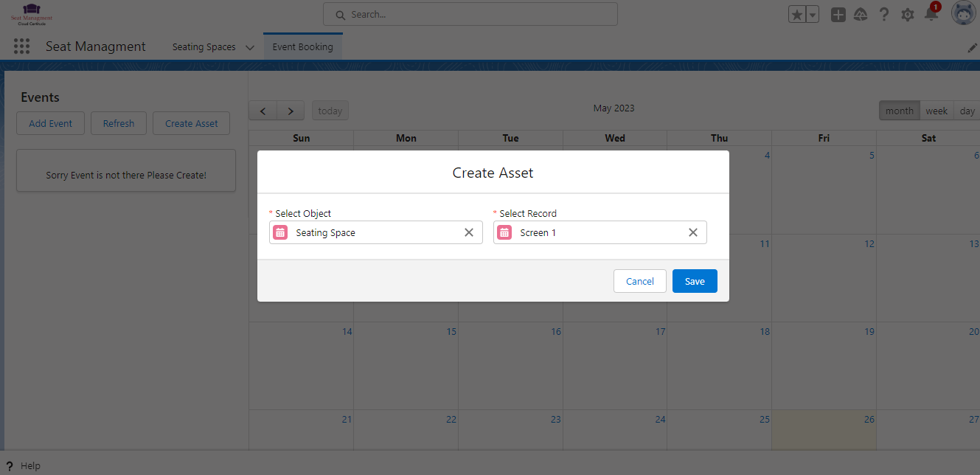Select the Select Object lookup field
980x475 pixels.
(376, 232)
